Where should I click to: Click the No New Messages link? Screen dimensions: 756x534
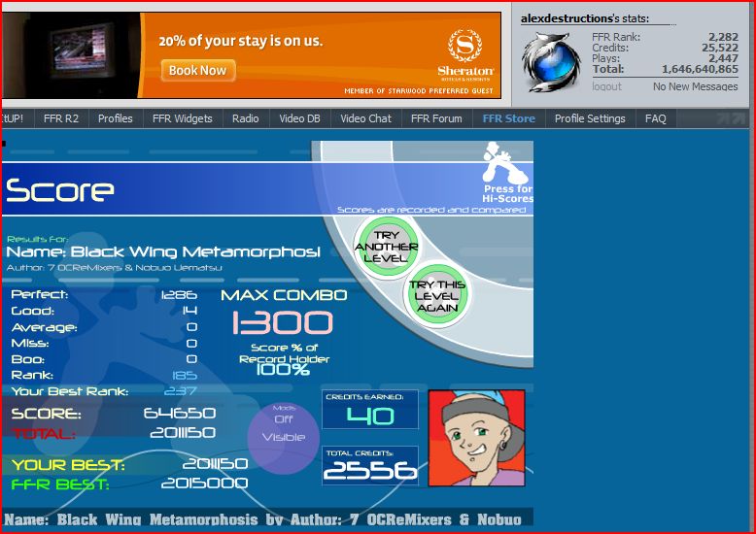point(695,86)
